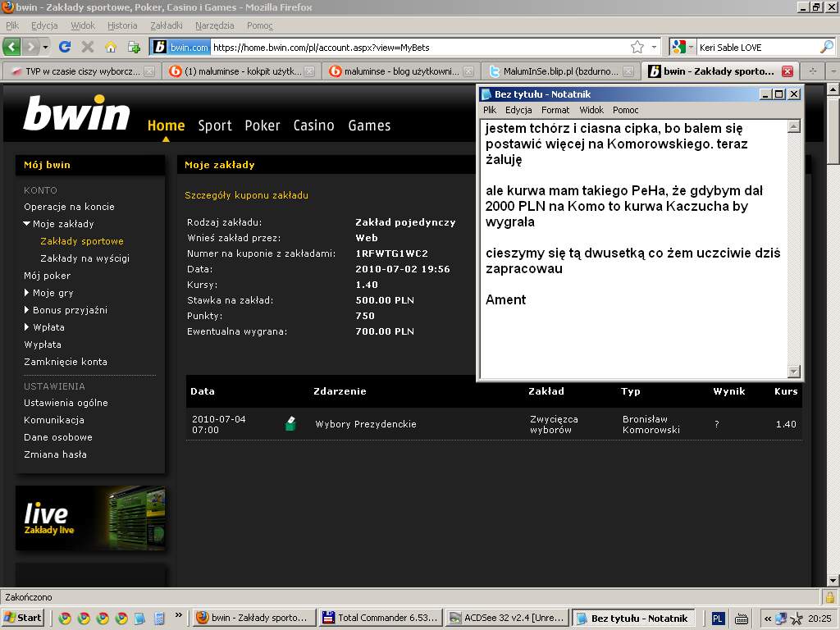This screenshot has height=630, width=840.
Task: Switch to the MalumInSe.blip.pl tab
Action: coord(559,71)
